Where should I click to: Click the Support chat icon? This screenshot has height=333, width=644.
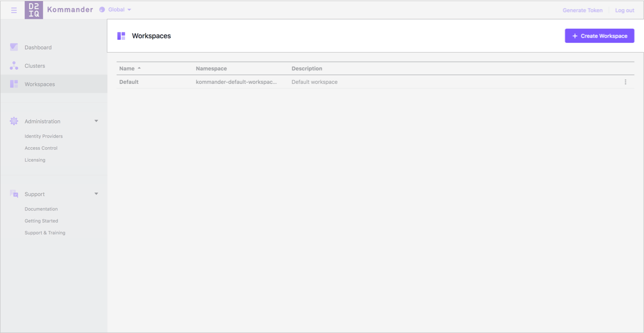(14, 194)
